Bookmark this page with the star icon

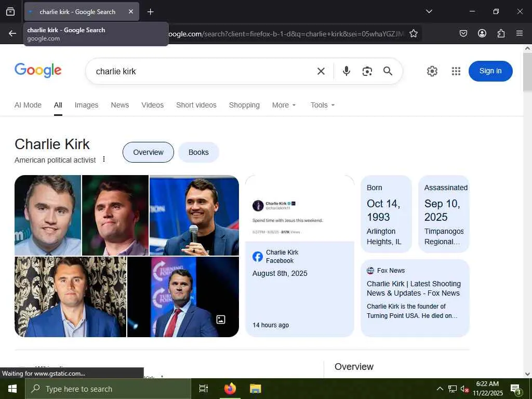413,33
